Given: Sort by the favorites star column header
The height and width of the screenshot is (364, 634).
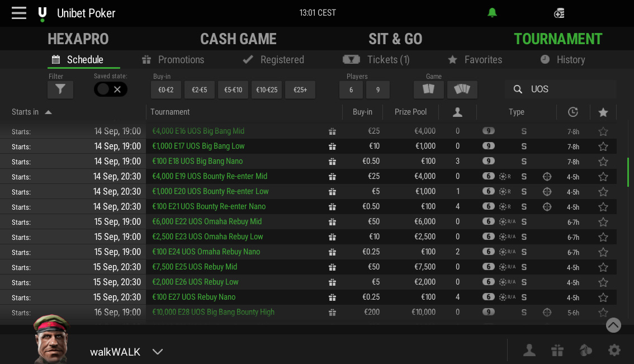Looking at the screenshot, I should click(603, 112).
